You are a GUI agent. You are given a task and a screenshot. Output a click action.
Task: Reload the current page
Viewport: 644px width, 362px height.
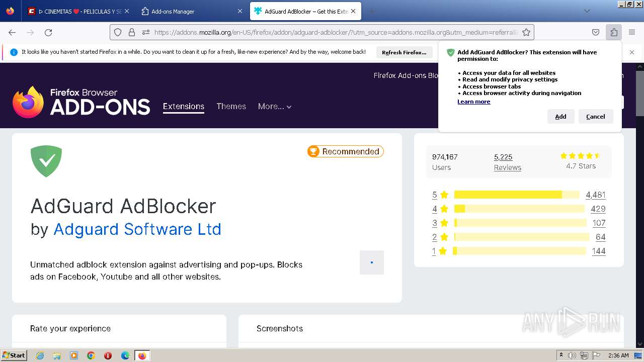[48, 32]
